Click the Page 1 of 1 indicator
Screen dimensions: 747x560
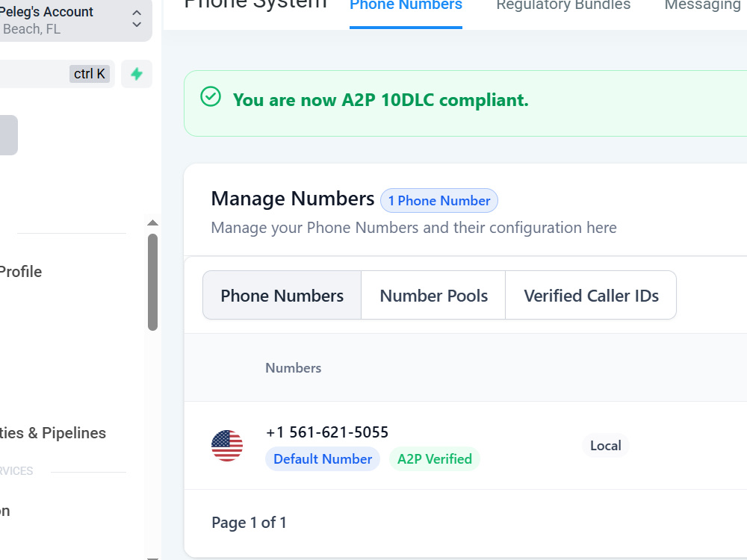click(x=249, y=523)
